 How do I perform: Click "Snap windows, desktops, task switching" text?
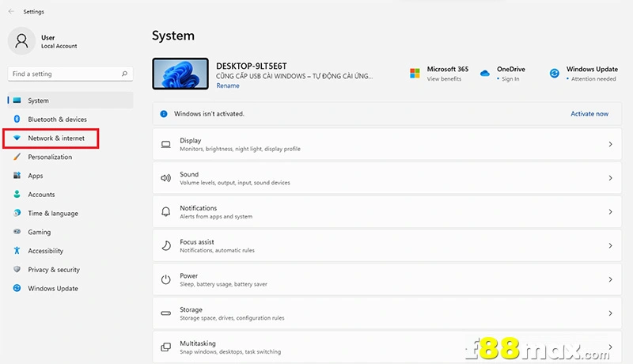[x=230, y=352]
